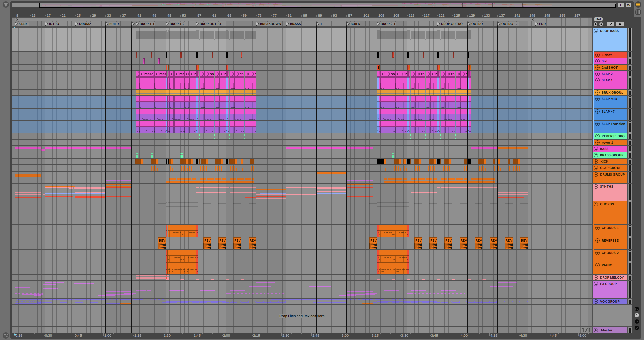Select the END locator
This screenshot has width=644, height=340.
541,24
